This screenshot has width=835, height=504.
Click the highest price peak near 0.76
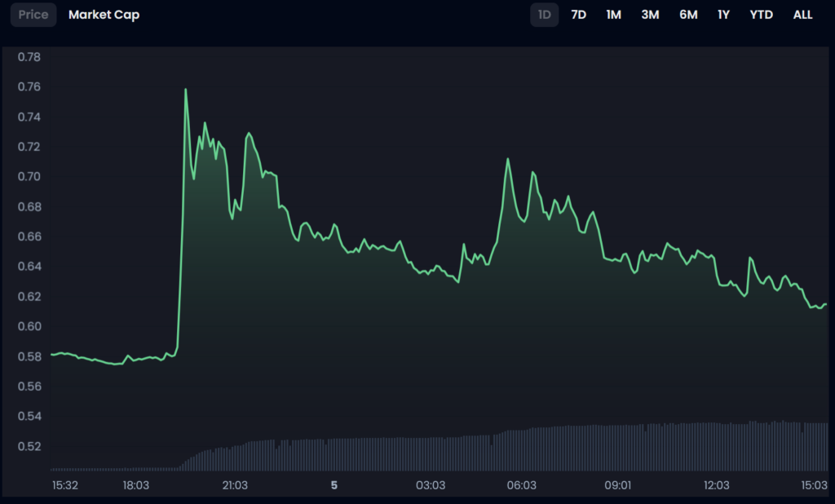186,90
